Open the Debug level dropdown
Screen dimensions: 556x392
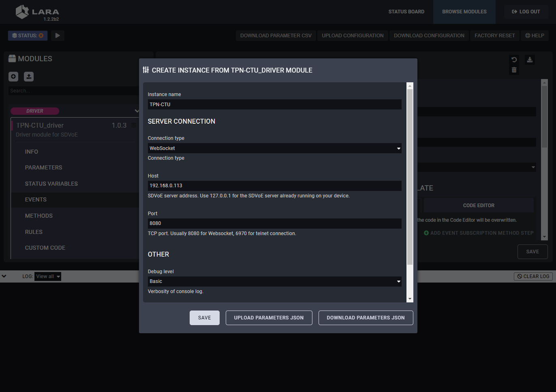pyautogui.click(x=274, y=281)
